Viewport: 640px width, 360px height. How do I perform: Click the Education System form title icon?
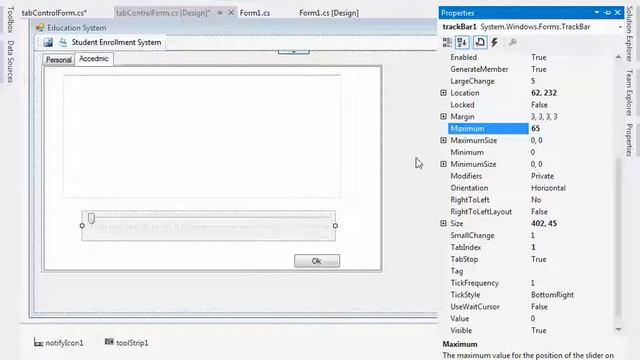40,28
